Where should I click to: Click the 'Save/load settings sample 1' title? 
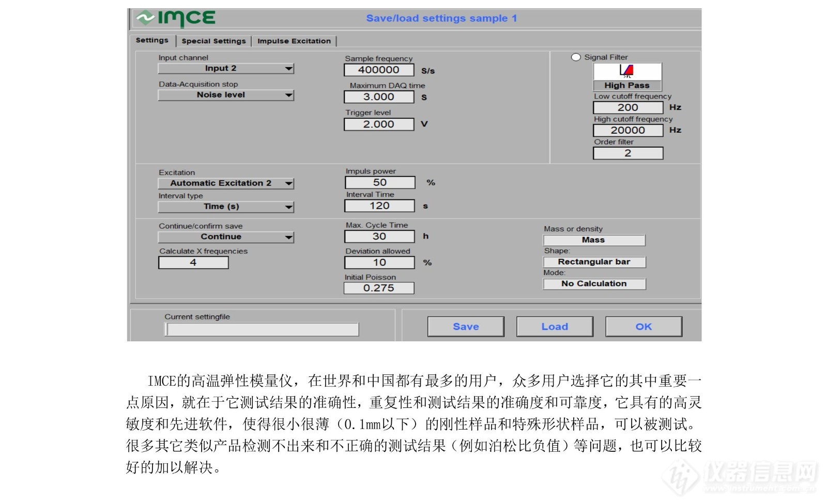[441, 19]
